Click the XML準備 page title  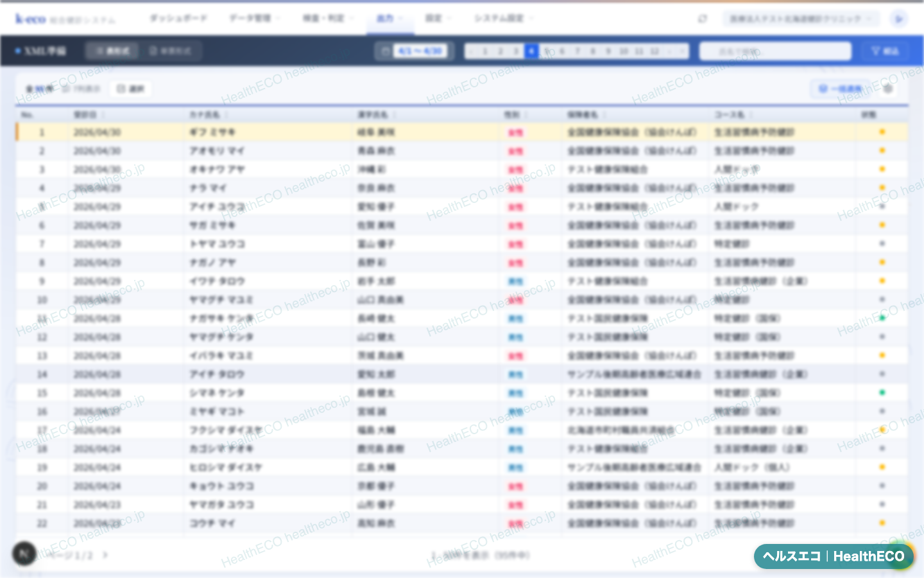click(x=45, y=51)
